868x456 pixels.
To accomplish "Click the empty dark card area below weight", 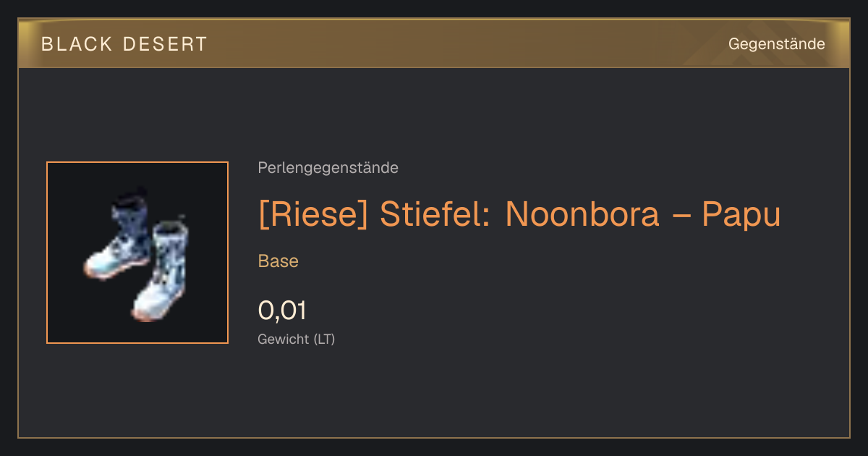I will 434,394.
